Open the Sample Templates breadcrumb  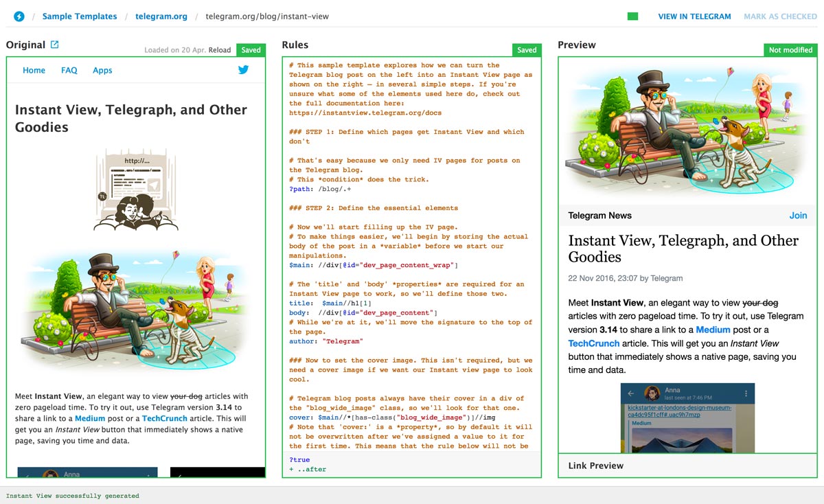tap(80, 16)
